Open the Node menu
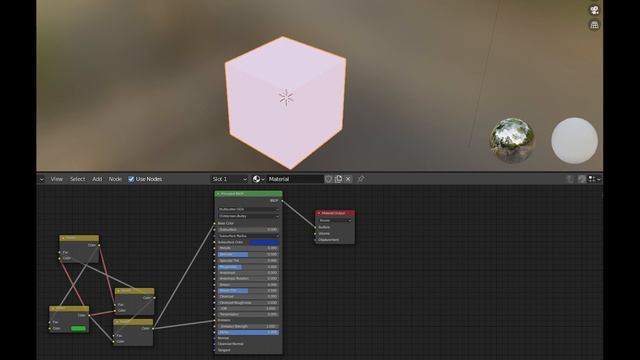 (115, 179)
